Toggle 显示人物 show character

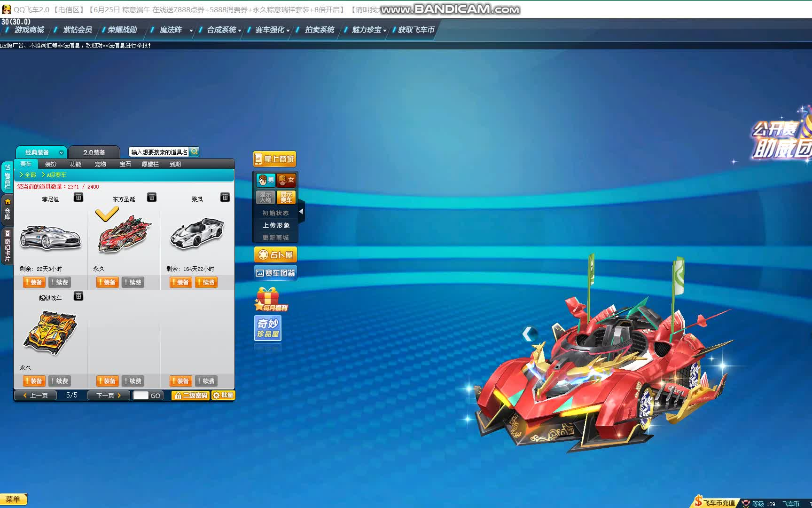pos(265,197)
